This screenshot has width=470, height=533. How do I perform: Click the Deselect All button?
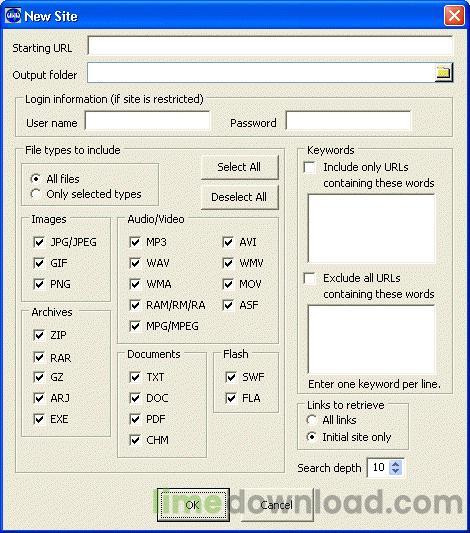click(x=240, y=197)
